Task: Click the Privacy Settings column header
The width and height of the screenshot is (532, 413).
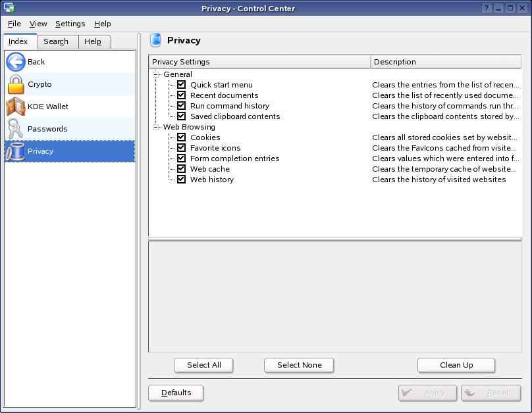Action: click(259, 62)
